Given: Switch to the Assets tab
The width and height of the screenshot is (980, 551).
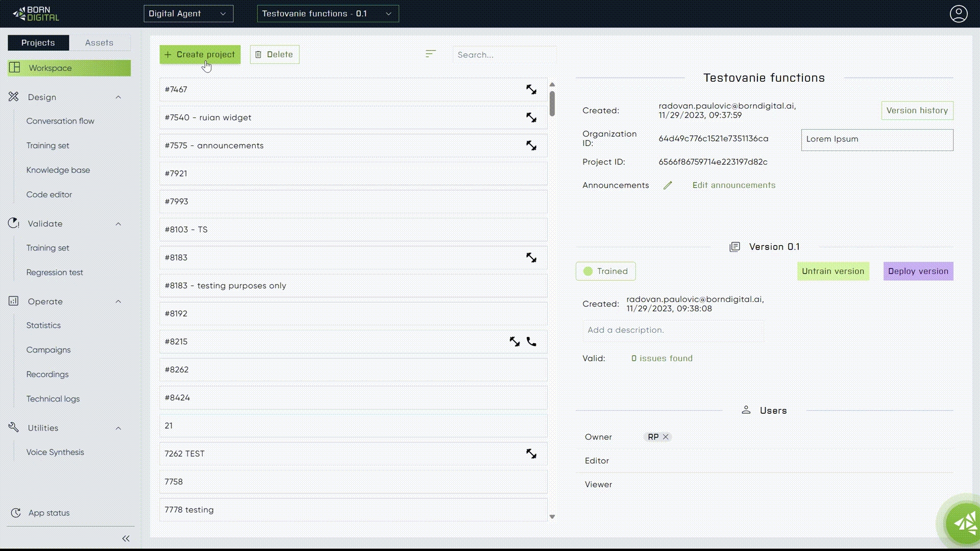Looking at the screenshot, I should tap(99, 43).
